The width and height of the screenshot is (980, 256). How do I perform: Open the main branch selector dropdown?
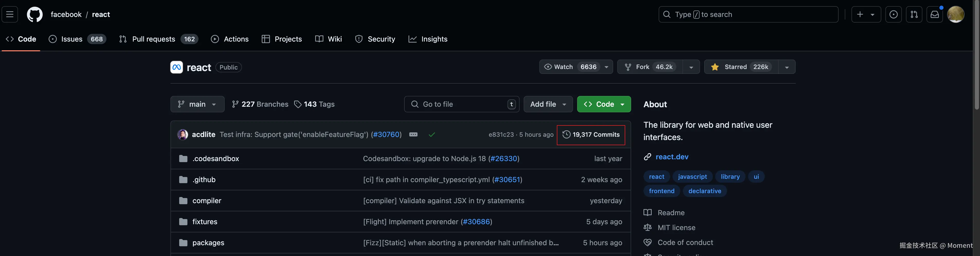[x=197, y=104]
